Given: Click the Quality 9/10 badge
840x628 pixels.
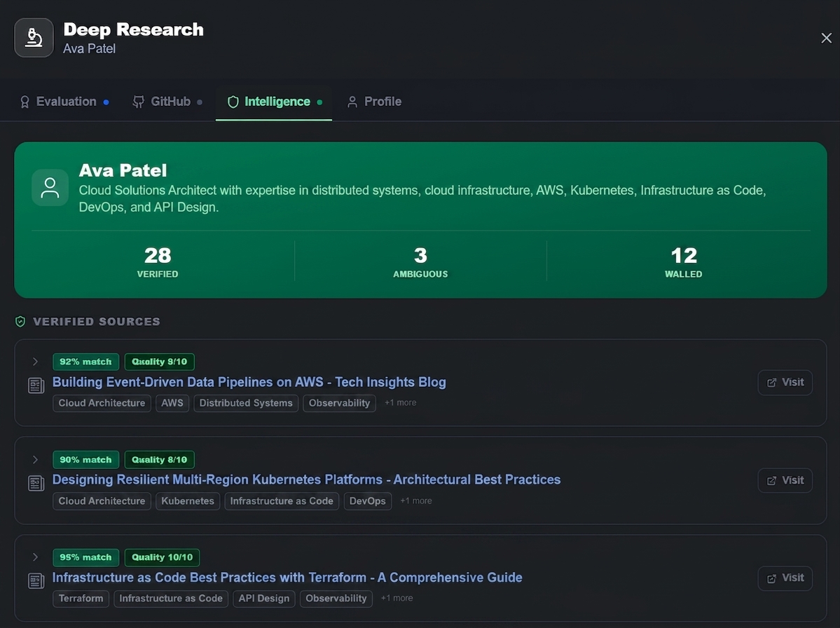Looking at the screenshot, I should (160, 362).
